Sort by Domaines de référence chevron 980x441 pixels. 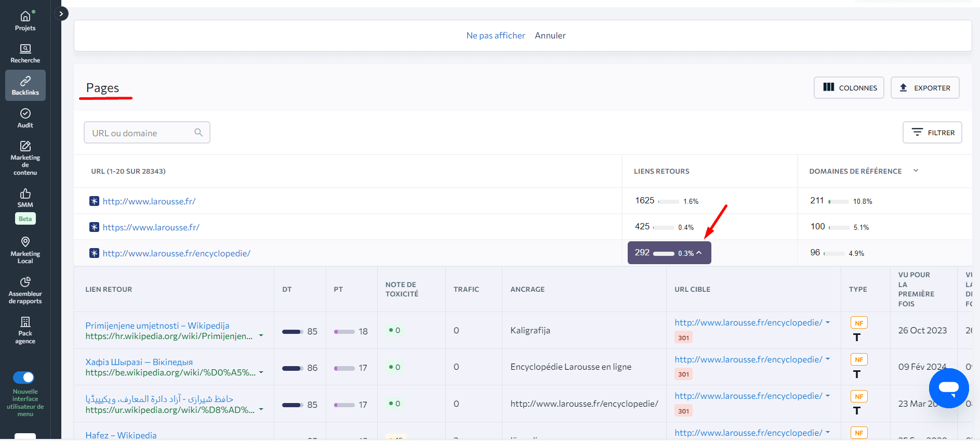coord(916,171)
